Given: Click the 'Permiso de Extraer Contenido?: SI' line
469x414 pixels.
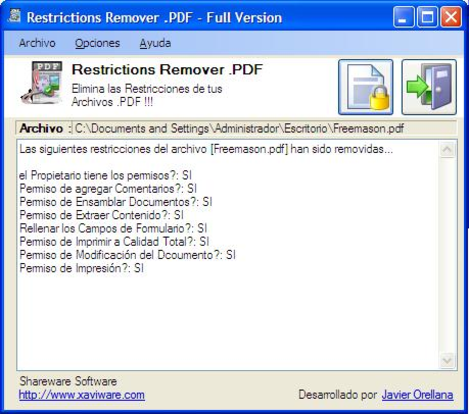Looking at the screenshot, I should coord(102,215).
